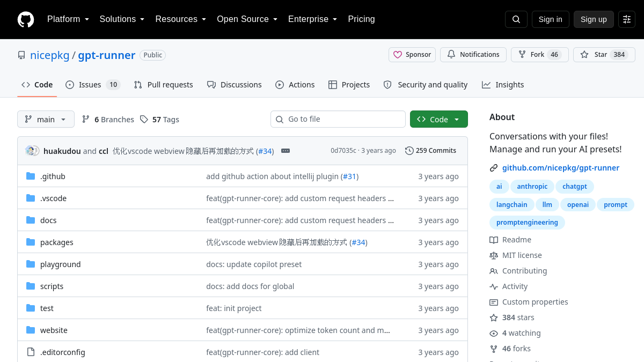Screen dimensions: 644x362
Task: Click the folder icon beside .github
Action: click(x=31, y=176)
